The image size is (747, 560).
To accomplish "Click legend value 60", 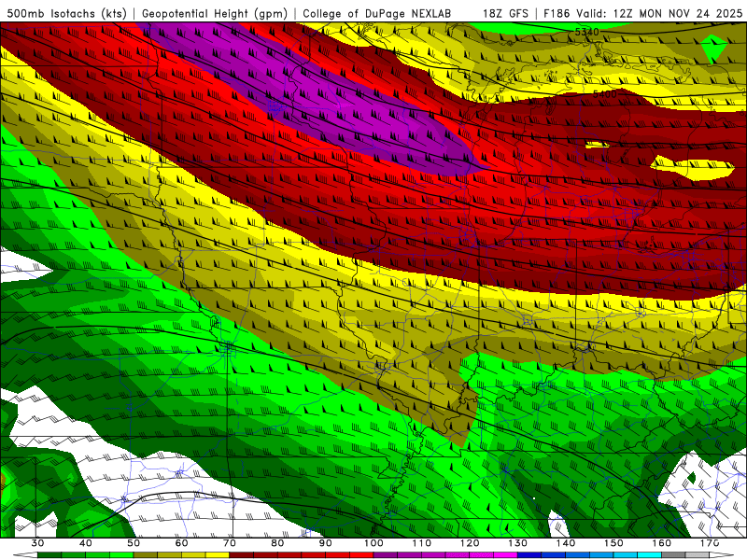I will point(181,543).
